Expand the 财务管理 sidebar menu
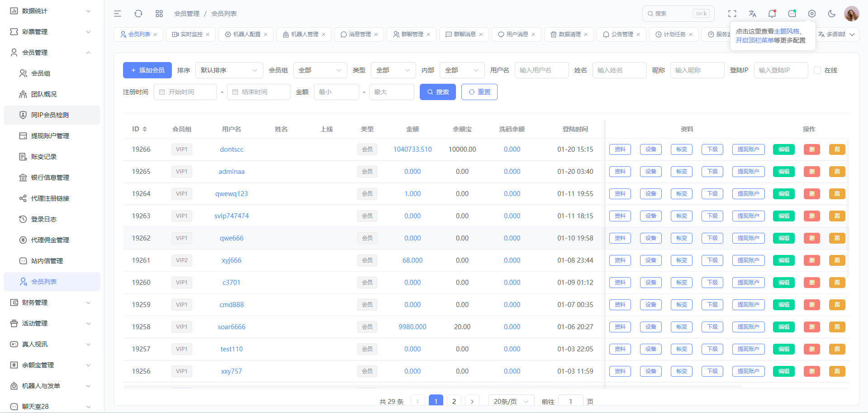Screen dimensions: 868x413 tap(52, 303)
